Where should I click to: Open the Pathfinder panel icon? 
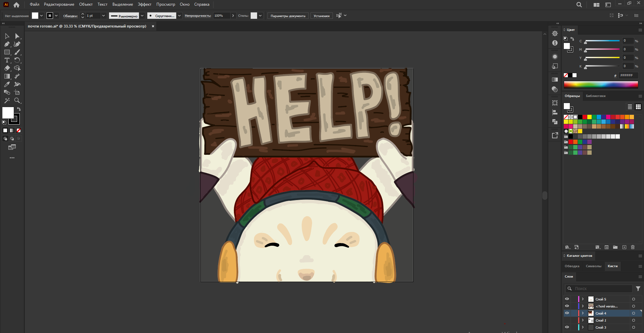click(x=555, y=122)
